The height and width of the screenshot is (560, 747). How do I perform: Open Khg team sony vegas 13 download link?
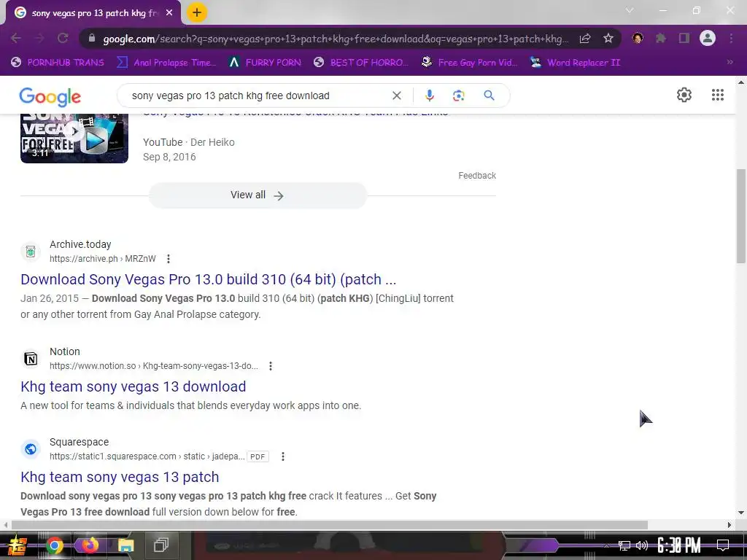(133, 386)
